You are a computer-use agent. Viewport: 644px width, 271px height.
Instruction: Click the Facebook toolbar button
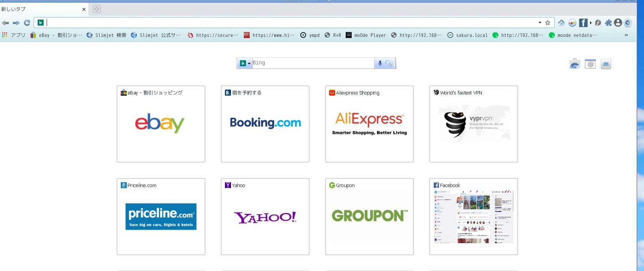click(x=583, y=23)
